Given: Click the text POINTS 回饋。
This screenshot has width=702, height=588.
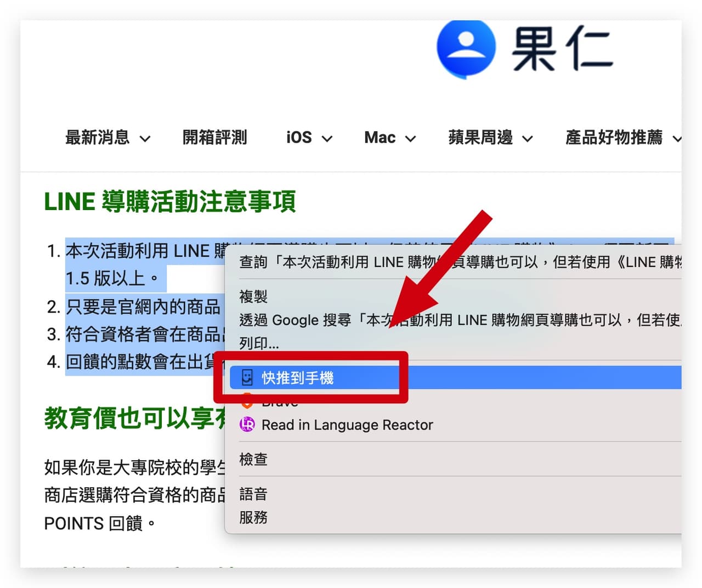Looking at the screenshot, I should click(x=100, y=523).
